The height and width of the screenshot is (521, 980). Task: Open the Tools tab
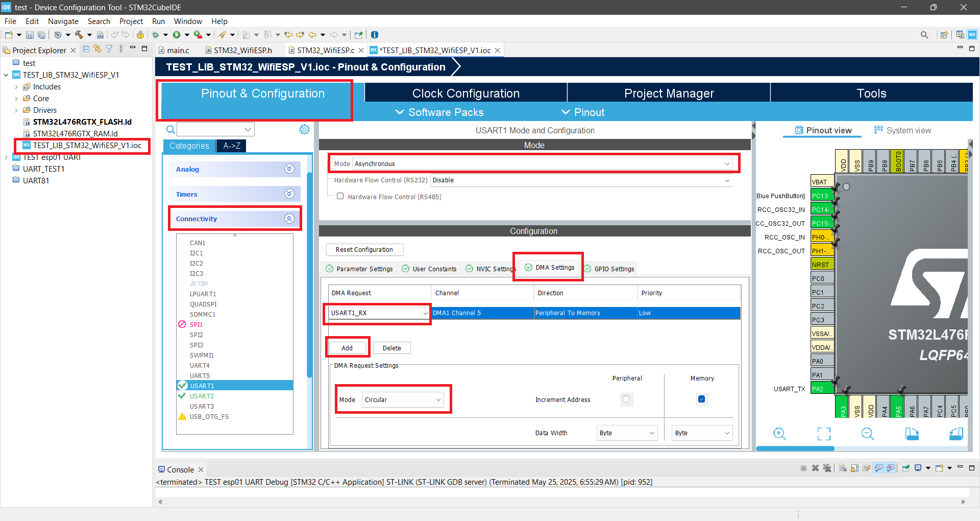coord(871,93)
